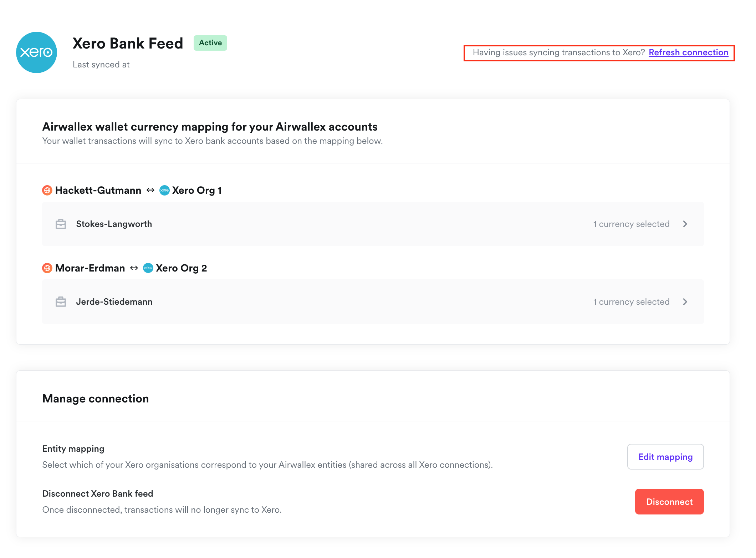Click the Jerde-Stiedemann briefcase icon
The height and width of the screenshot is (558, 756).
tap(61, 302)
